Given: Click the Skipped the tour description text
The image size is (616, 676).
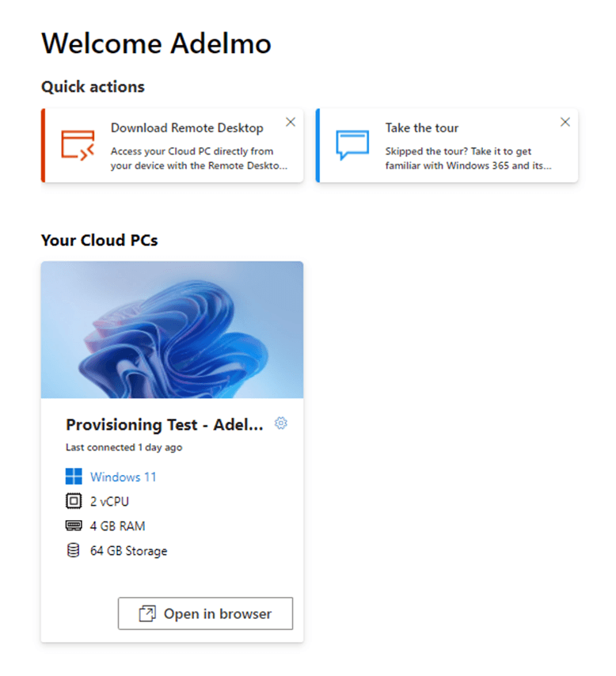Looking at the screenshot, I should [469, 158].
